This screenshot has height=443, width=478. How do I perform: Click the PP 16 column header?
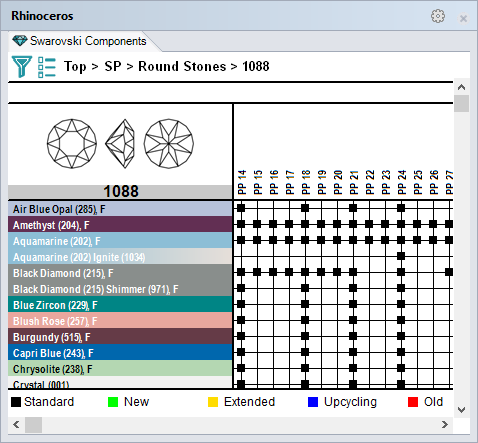274,182
